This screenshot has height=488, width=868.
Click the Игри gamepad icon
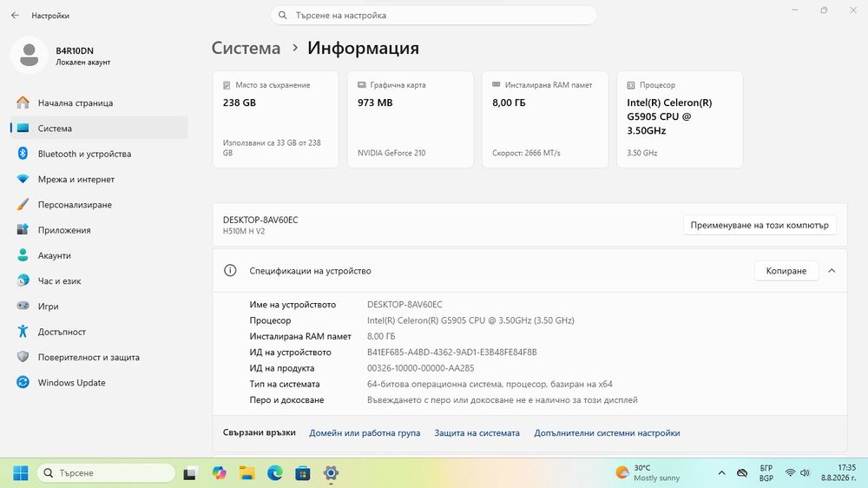[x=23, y=306]
